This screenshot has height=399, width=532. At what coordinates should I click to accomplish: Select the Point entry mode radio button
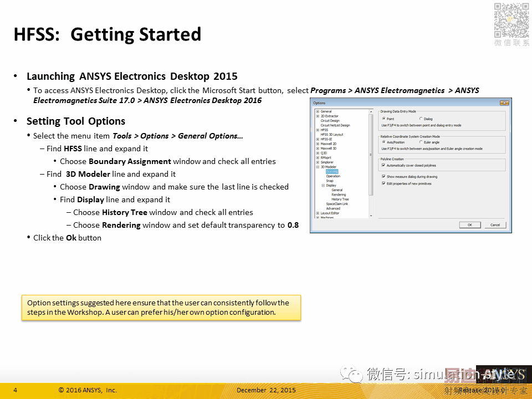[x=383, y=119]
